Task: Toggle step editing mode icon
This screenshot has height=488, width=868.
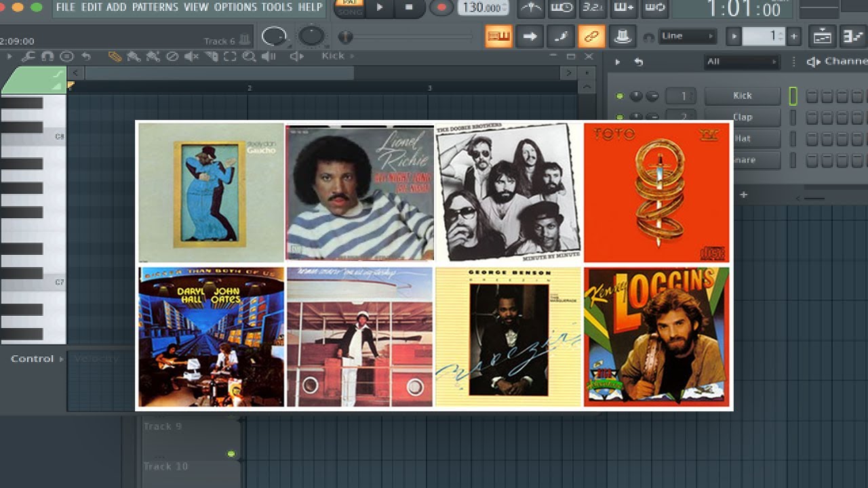Action: pyautogui.click(x=561, y=36)
